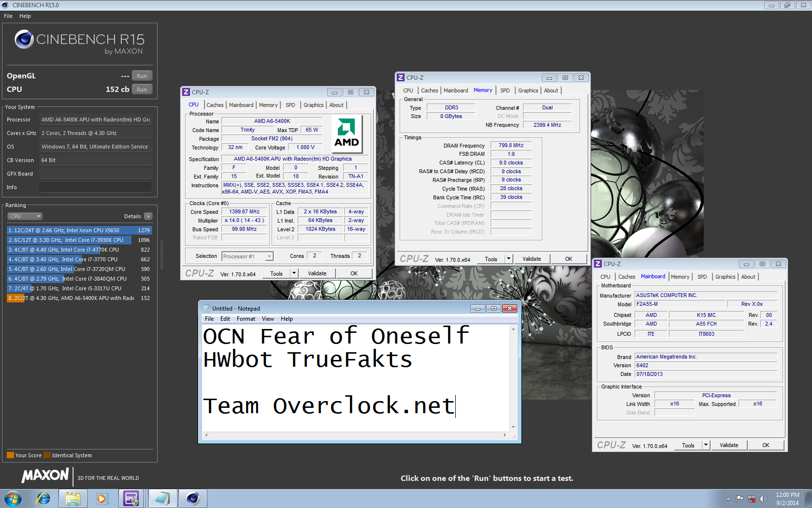Open the volume speaker tray icon
Viewport: 812px width, 508px height.
(x=763, y=499)
